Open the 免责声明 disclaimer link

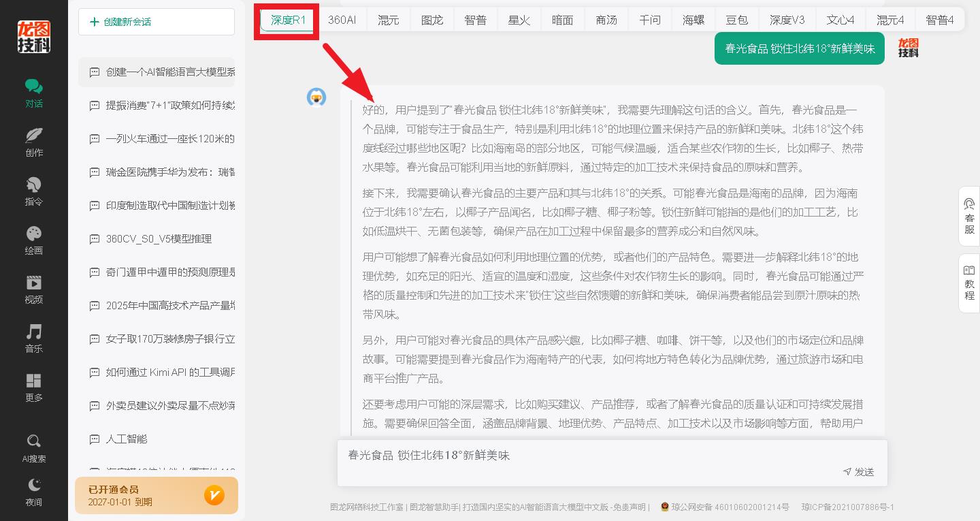coord(629,507)
